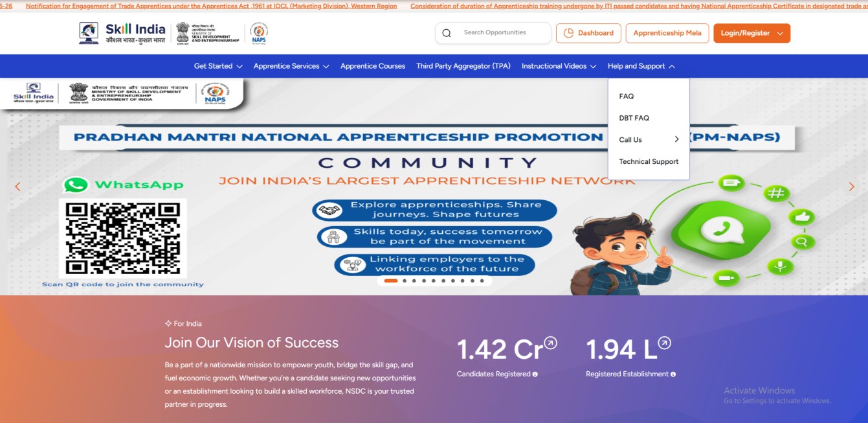Click the search magnifier icon
Viewport: 868px width, 423px height.
(447, 32)
